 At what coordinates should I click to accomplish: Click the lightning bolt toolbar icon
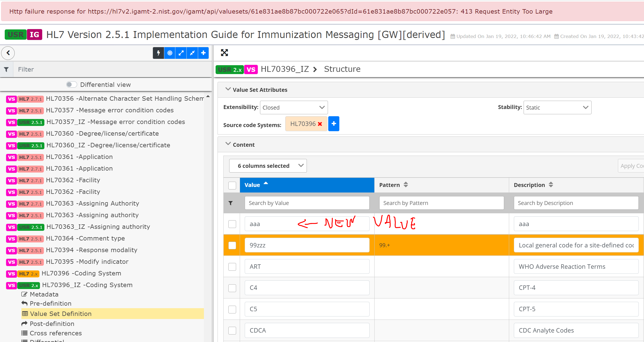click(158, 53)
